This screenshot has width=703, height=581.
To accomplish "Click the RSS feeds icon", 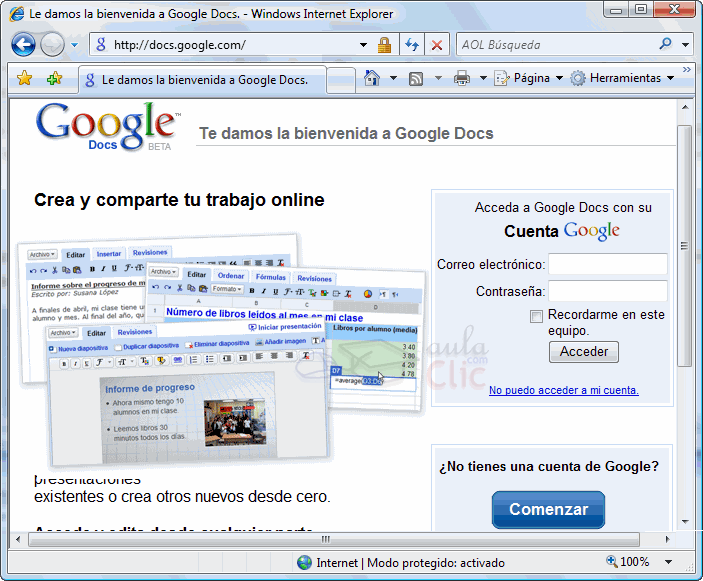I will [x=416, y=79].
